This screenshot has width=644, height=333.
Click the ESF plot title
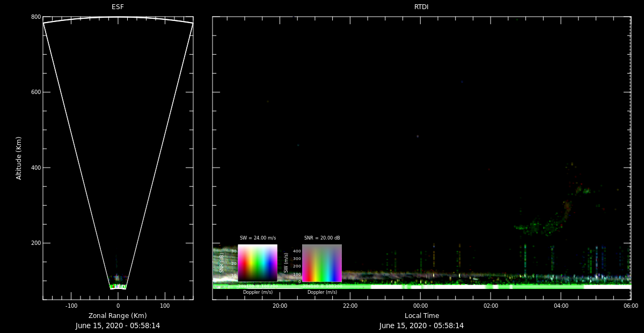pos(118,7)
